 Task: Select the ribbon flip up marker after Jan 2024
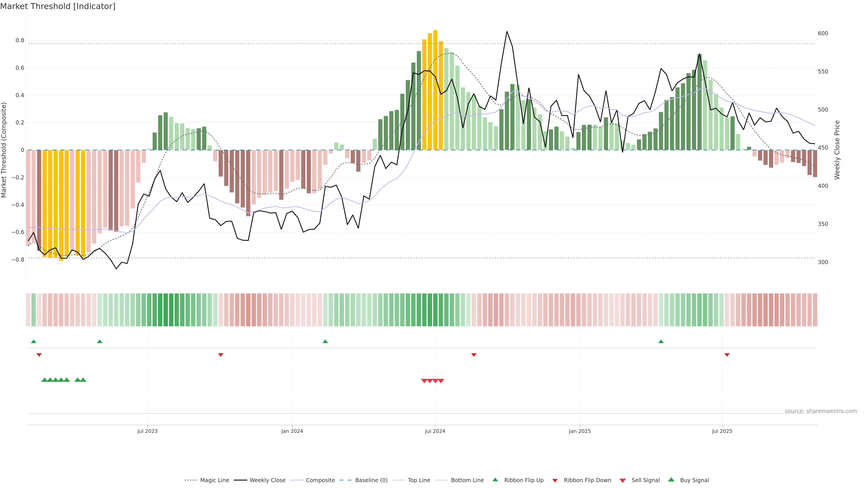(325, 342)
